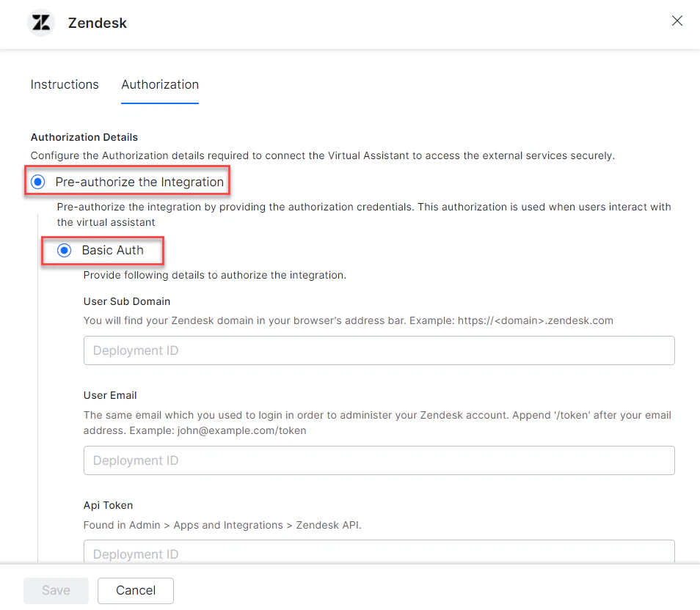Screen dimensions: 700x610
Task: Click the Basic Auth radio circle
Action: [63, 250]
